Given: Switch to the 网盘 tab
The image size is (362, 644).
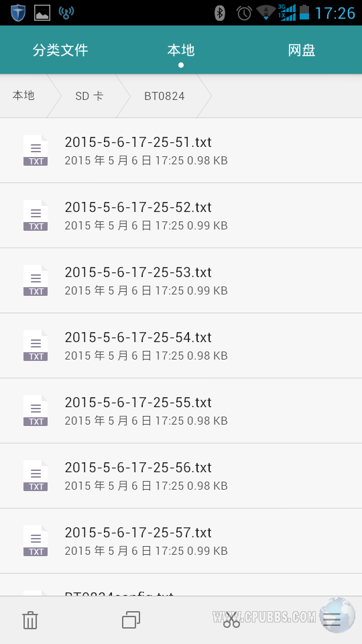Looking at the screenshot, I should 302,50.
